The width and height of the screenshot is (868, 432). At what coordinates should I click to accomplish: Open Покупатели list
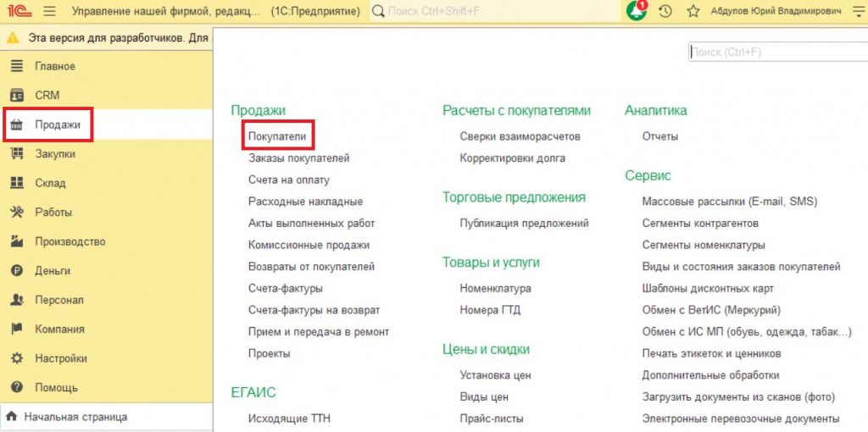pyautogui.click(x=277, y=136)
